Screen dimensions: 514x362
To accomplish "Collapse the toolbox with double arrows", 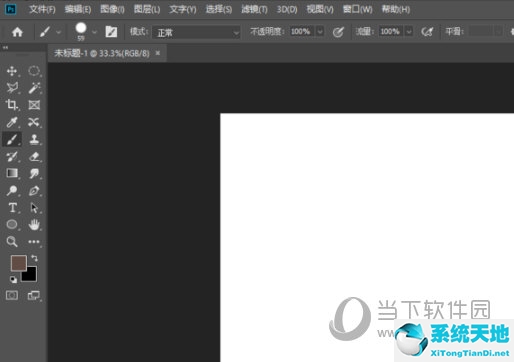I will 5,48.
